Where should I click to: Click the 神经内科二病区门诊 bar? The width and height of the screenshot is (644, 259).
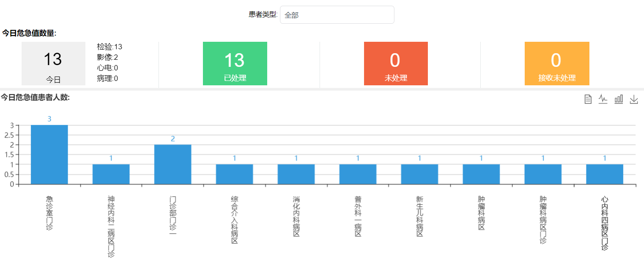point(111,174)
